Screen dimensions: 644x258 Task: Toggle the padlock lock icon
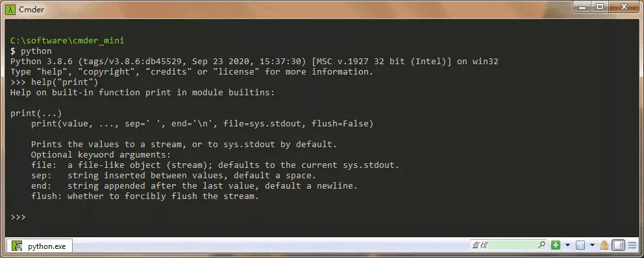[x=604, y=245]
